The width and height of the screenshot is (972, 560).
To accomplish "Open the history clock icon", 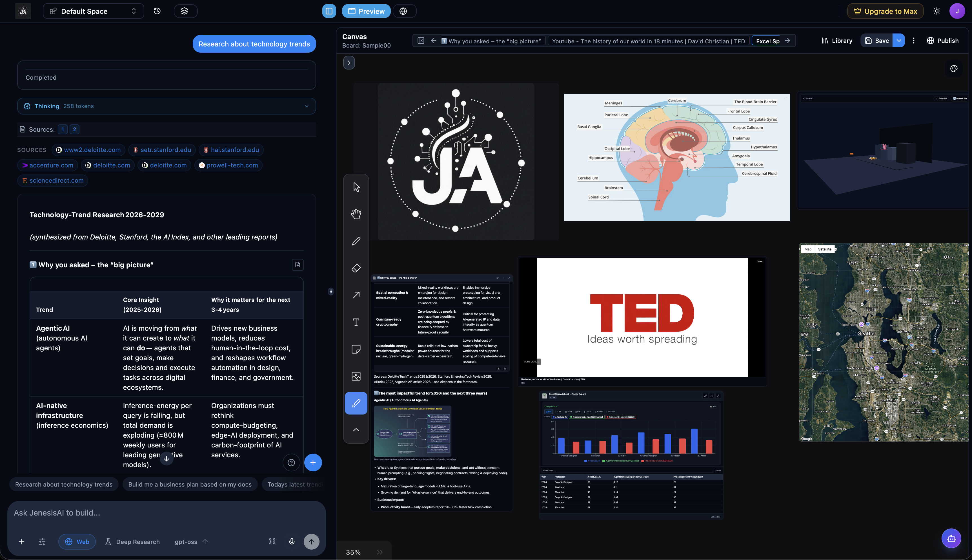I will (x=157, y=11).
